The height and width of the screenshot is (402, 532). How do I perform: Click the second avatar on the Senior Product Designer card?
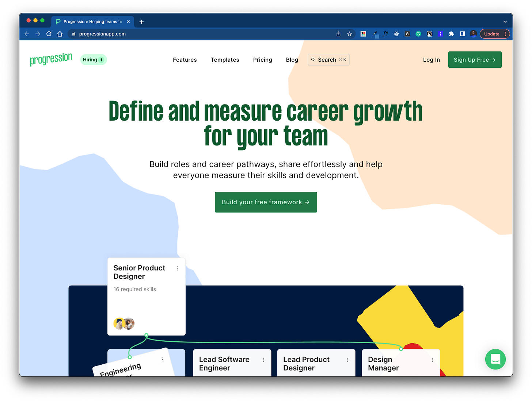tap(129, 323)
